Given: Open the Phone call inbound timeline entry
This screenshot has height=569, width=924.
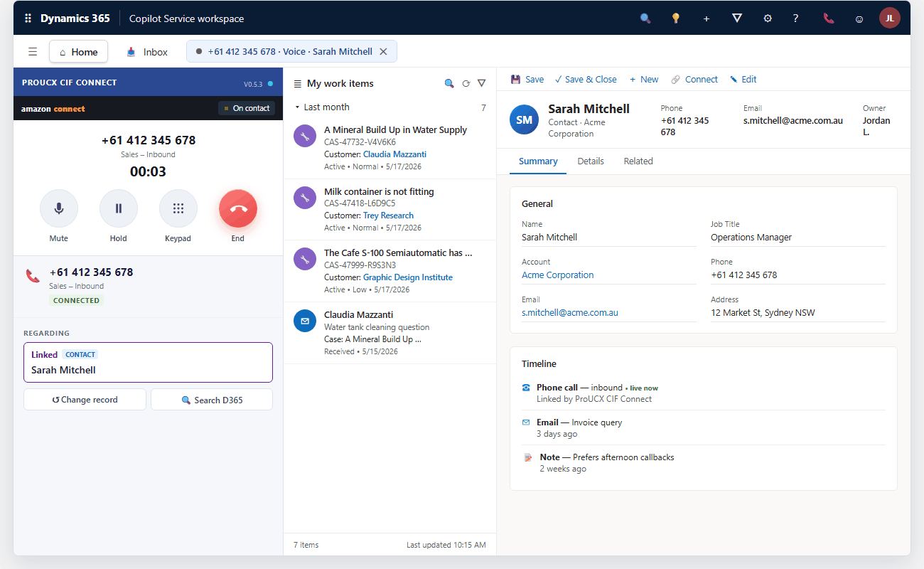Looking at the screenshot, I should coord(704,393).
